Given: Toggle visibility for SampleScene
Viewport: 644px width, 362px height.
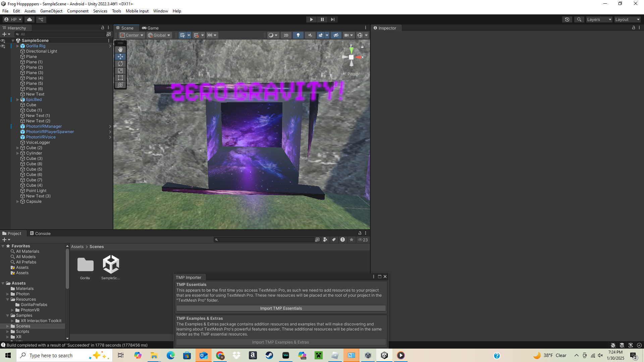Looking at the screenshot, I should [3, 41].
